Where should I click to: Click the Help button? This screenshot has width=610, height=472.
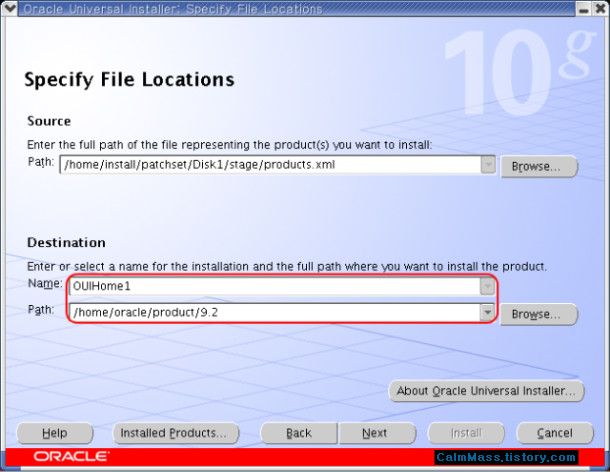55,433
